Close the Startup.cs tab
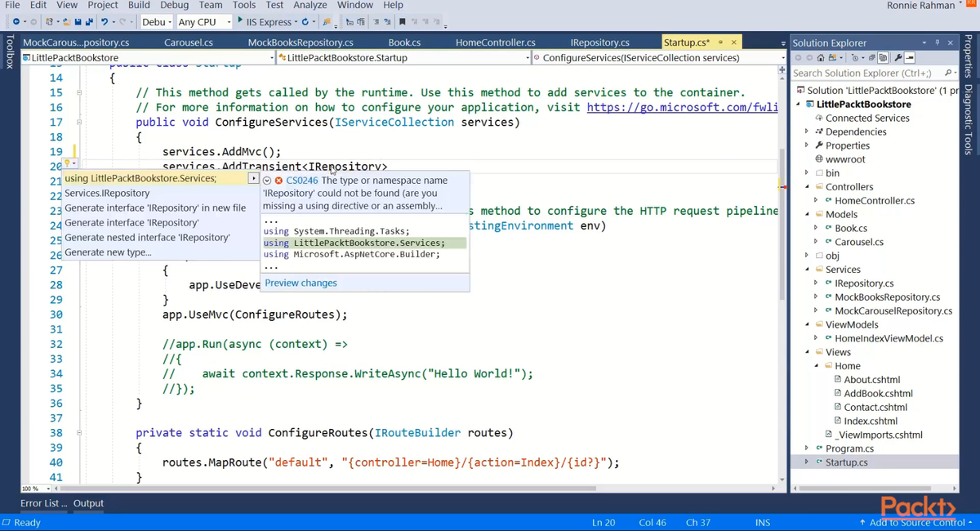This screenshot has width=980, height=531. 733,42
